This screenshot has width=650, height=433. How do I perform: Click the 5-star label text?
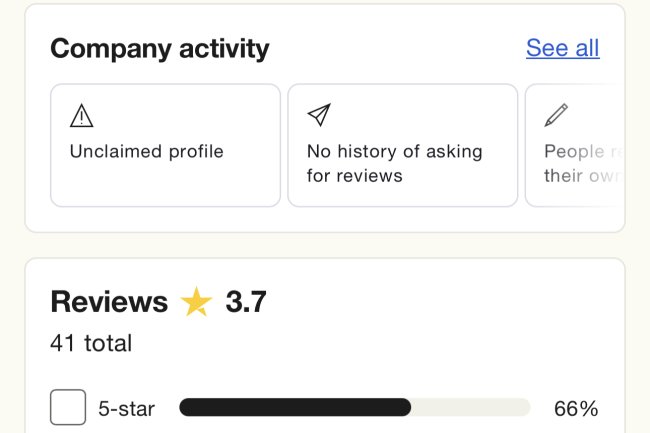click(x=126, y=408)
